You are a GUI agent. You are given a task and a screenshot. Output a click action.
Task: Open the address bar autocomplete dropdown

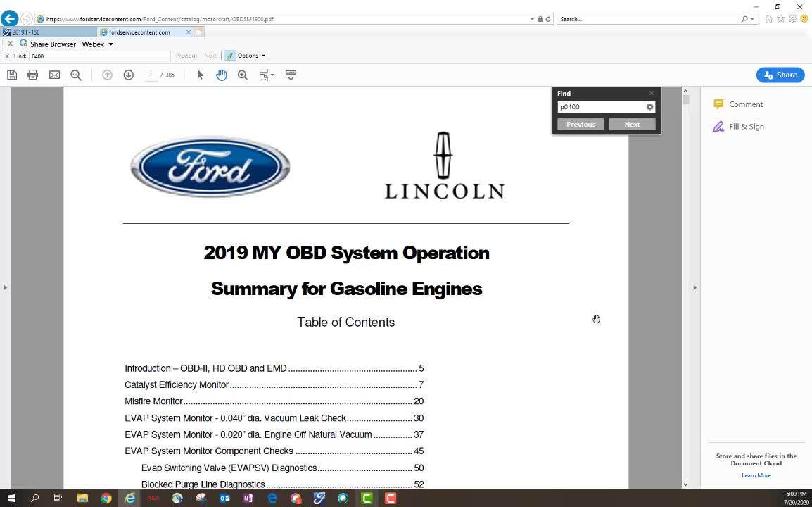pos(532,19)
